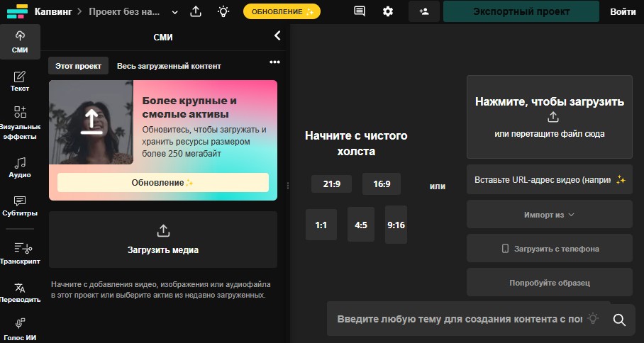Select the 16:9 canvas ratio
The image size is (644, 343).
(382, 184)
